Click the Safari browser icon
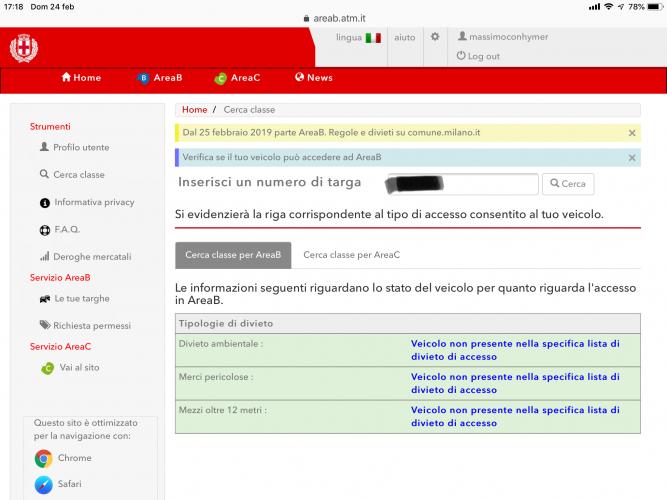667x500 pixels. click(x=44, y=485)
